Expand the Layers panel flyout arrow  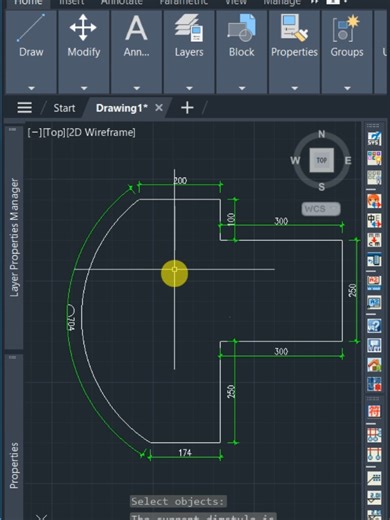[189, 88]
